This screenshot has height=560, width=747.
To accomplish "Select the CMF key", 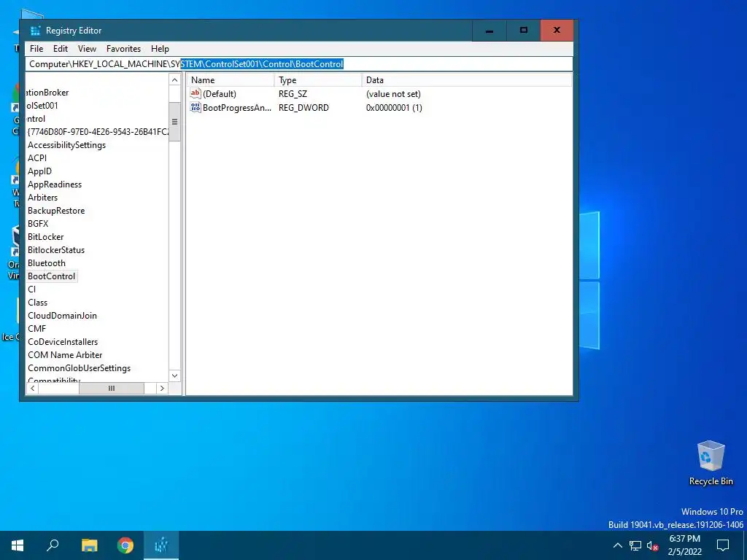I will click(x=36, y=329).
